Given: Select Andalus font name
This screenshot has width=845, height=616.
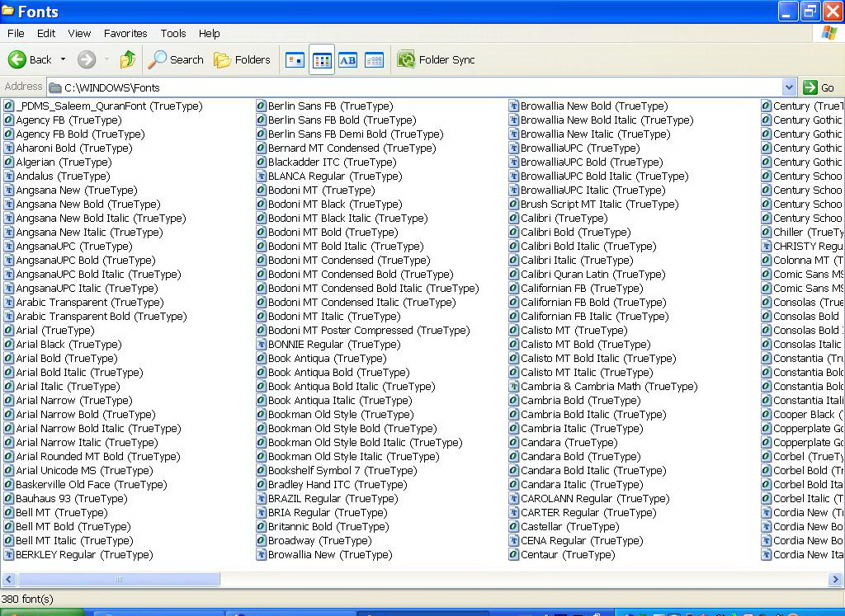Looking at the screenshot, I should pyautogui.click(x=63, y=176).
